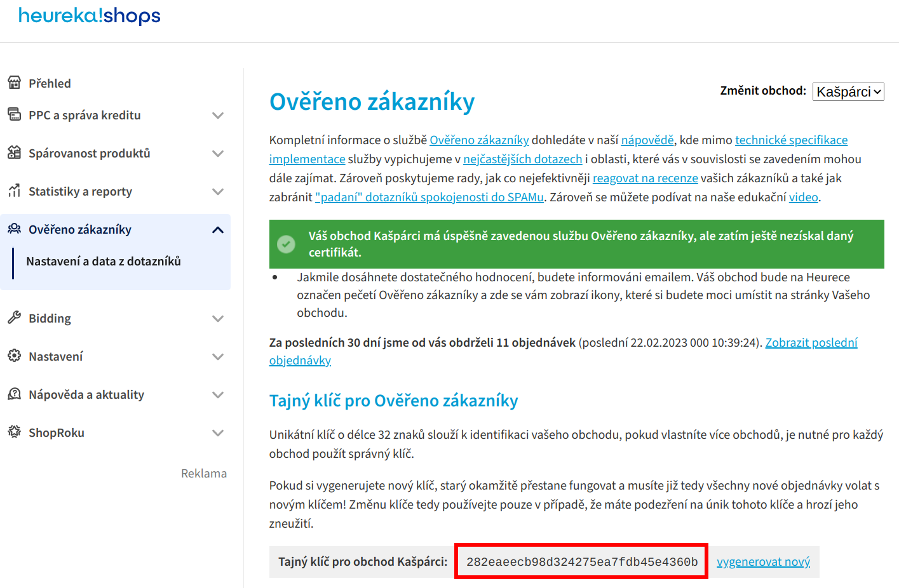
Task: Click the secret key value field
Action: tap(581, 562)
